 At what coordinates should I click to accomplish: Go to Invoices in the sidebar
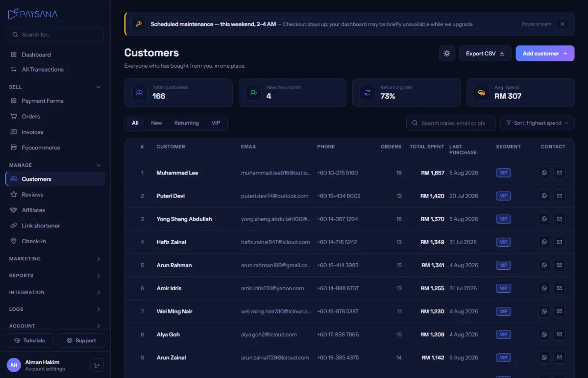pyautogui.click(x=55, y=132)
